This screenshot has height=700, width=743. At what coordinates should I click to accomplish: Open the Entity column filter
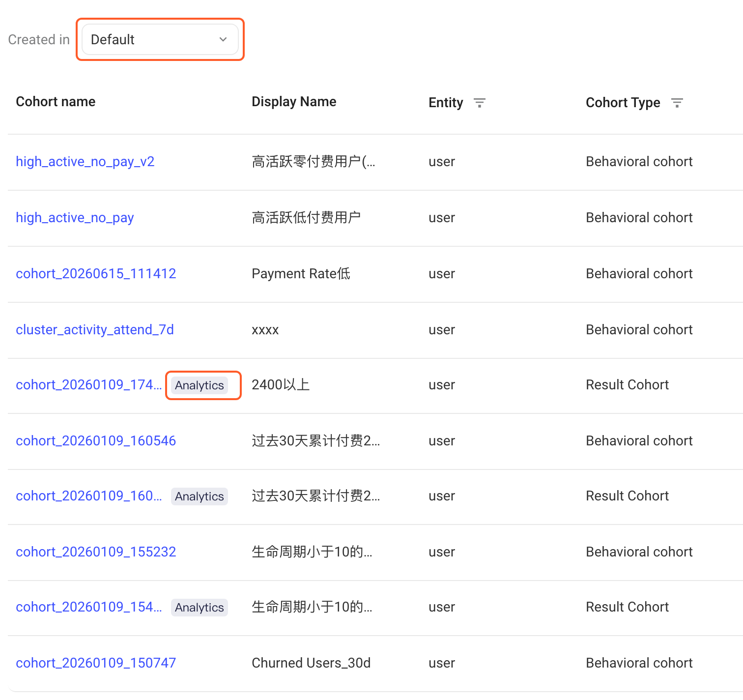[480, 103]
